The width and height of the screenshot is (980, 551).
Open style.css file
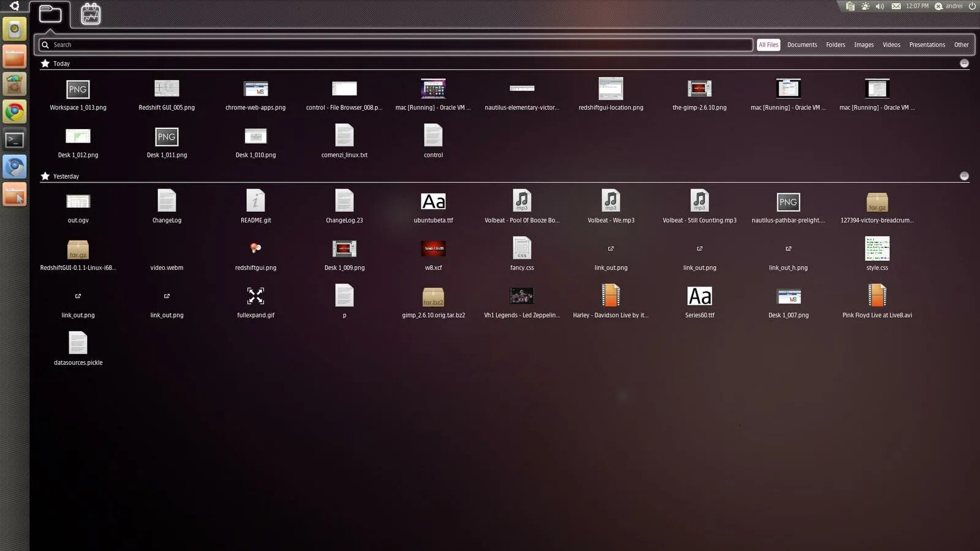877,254
